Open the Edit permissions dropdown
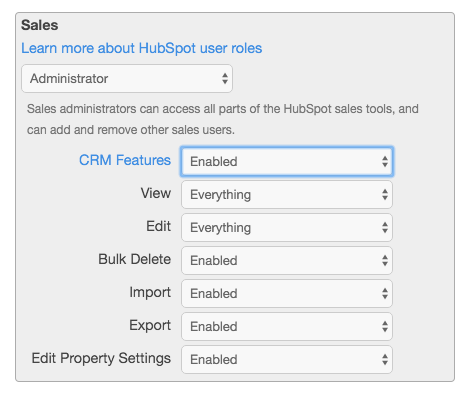Viewport: 472px width, 401px height. pos(287,227)
